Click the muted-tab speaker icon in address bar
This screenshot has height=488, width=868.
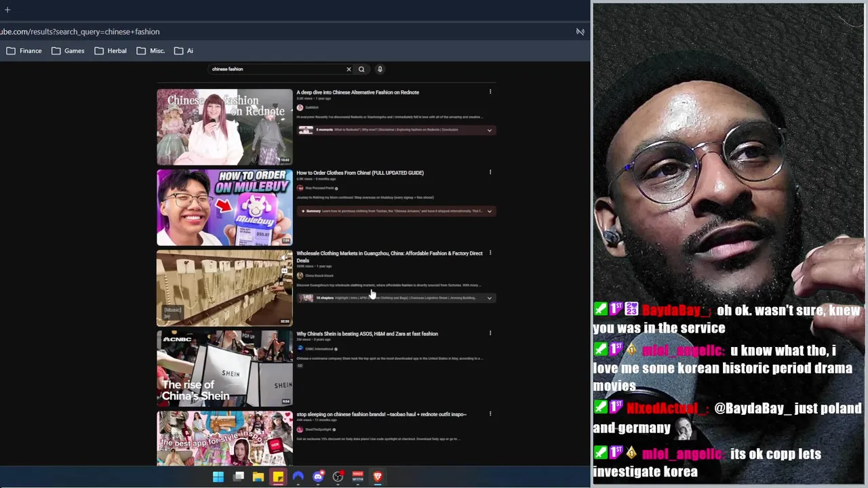(x=580, y=32)
